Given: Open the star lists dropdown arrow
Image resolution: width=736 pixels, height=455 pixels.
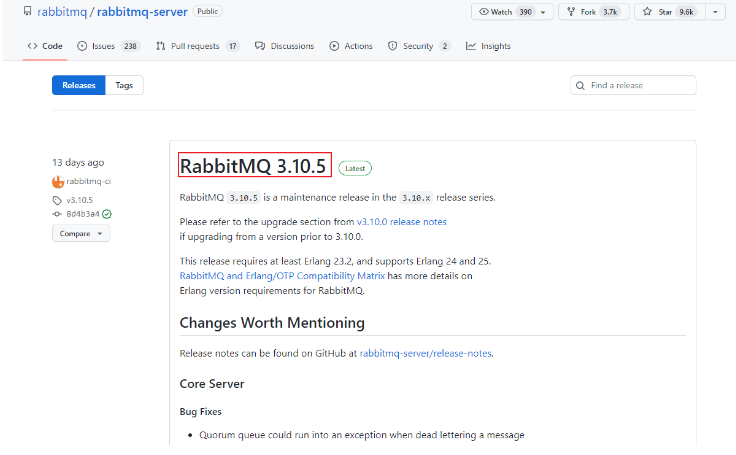Looking at the screenshot, I should click(x=715, y=12).
